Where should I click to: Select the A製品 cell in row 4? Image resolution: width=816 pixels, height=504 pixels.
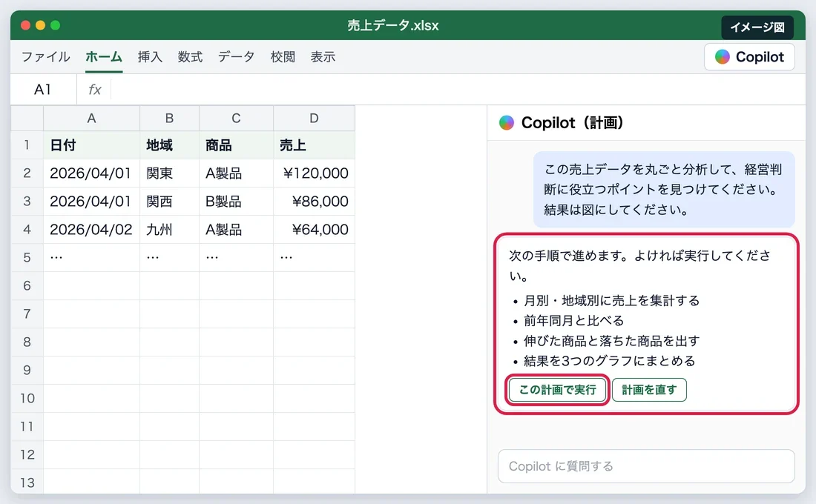(x=236, y=229)
